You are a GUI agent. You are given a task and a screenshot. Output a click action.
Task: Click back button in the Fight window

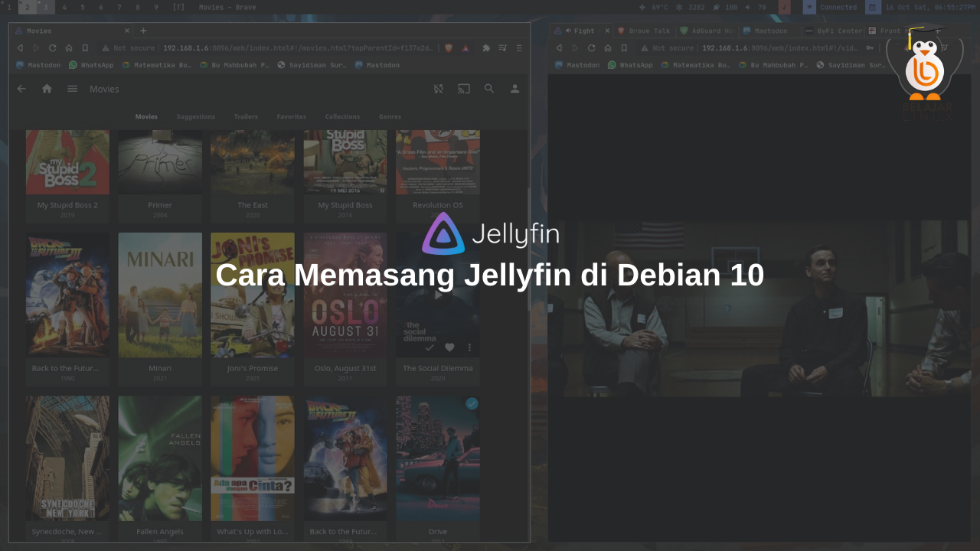tap(559, 47)
